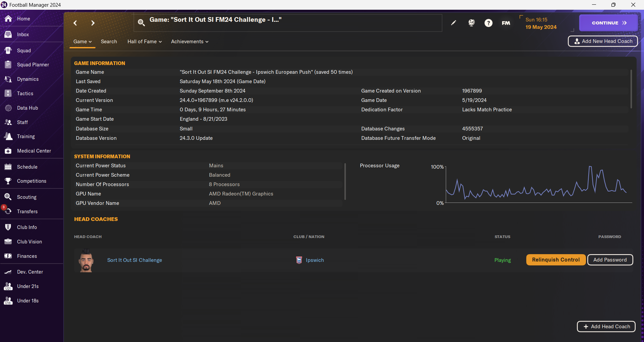Open Squad Planner icon
This screenshot has width=644, height=342.
click(8, 65)
